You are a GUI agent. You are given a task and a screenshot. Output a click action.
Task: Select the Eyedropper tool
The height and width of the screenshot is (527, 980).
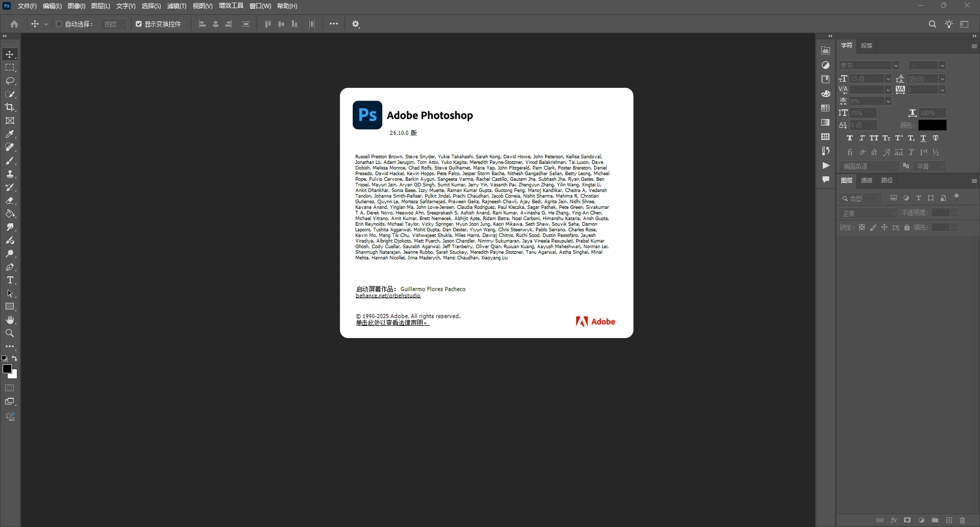click(x=10, y=134)
